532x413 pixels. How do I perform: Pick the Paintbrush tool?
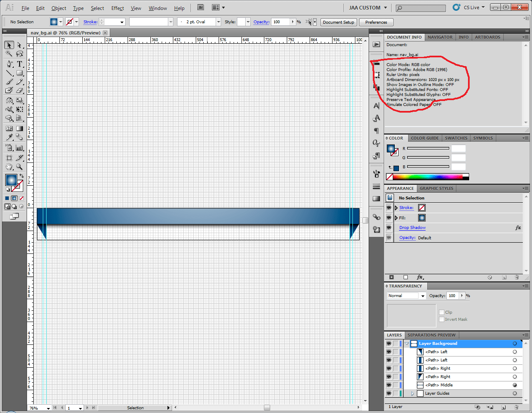(x=9, y=82)
